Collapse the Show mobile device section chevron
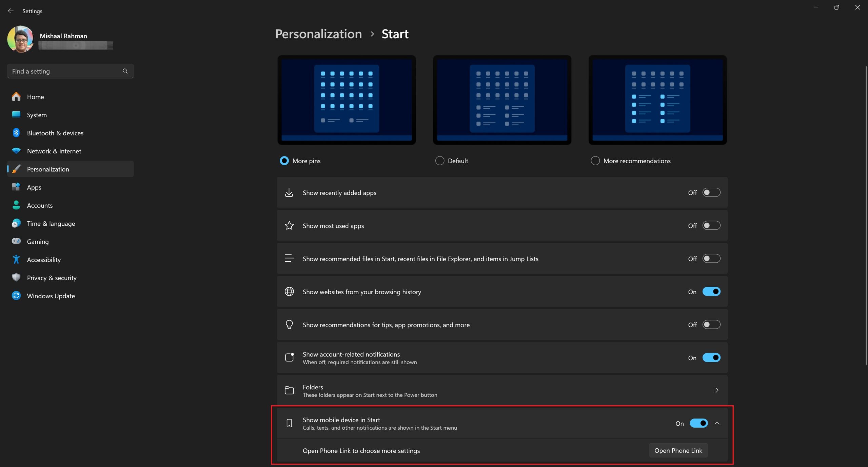The height and width of the screenshot is (467, 868). tap(717, 423)
